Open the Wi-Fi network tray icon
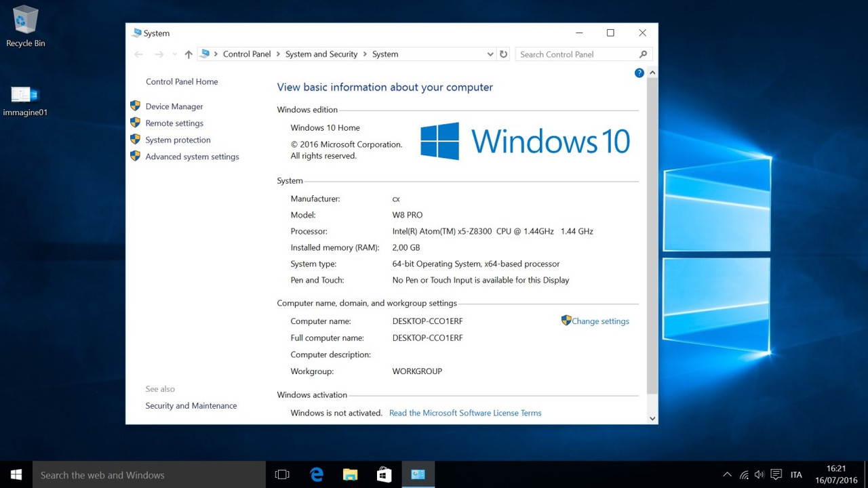Viewport: 868px width, 488px height. (744, 474)
